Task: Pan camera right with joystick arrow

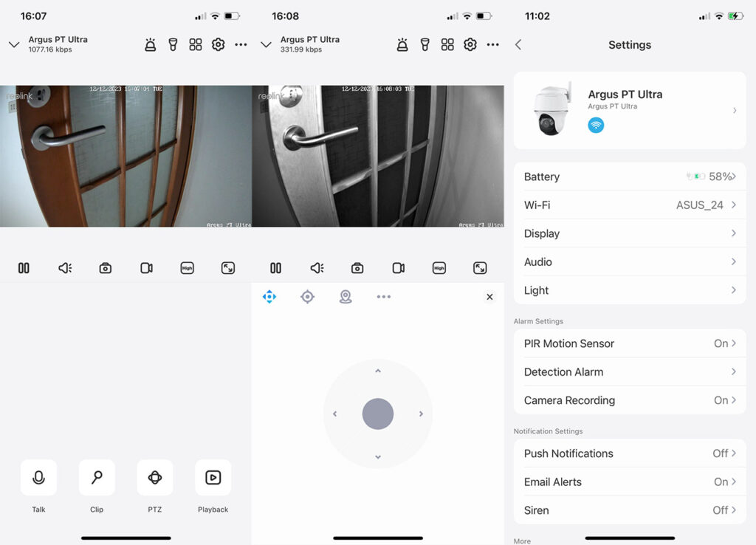Action: coord(421,414)
